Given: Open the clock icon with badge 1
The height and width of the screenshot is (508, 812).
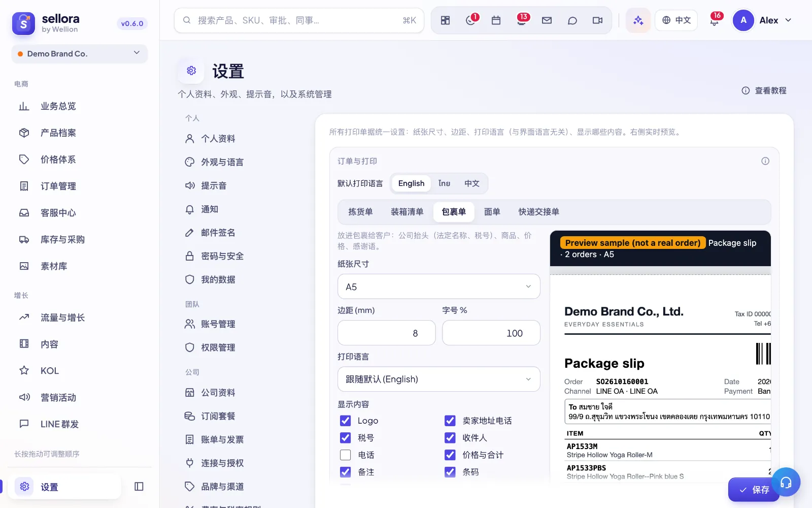Looking at the screenshot, I should (471, 20).
